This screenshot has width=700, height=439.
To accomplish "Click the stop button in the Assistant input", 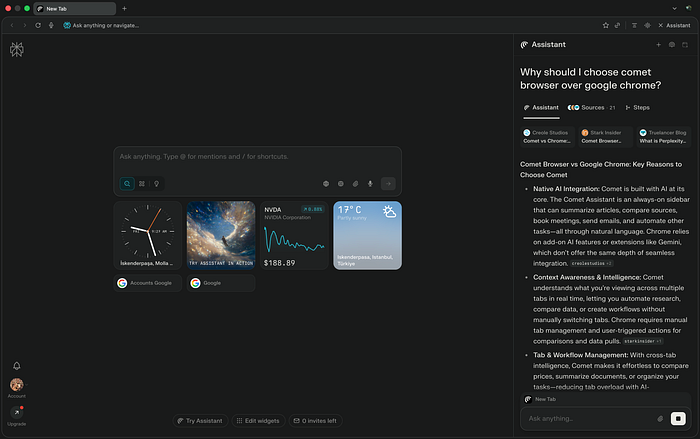I will pos(678,418).
